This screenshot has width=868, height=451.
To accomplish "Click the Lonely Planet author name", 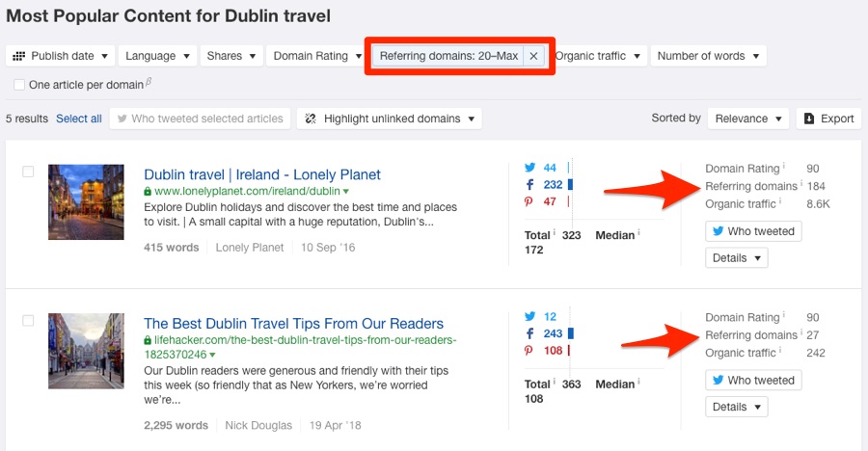I will click(x=250, y=248).
